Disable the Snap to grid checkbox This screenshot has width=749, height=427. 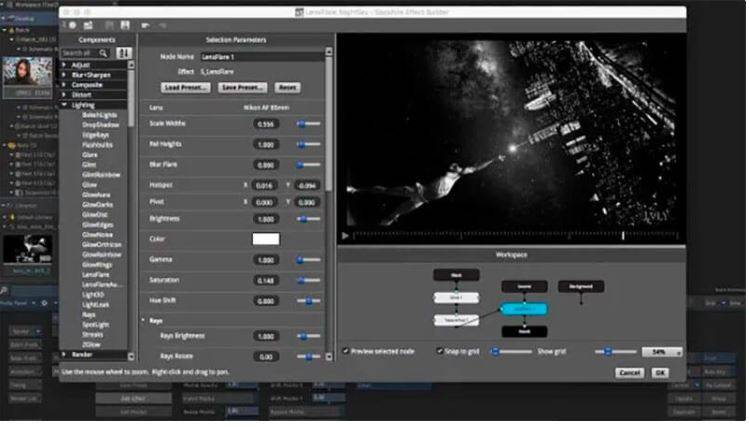point(440,352)
